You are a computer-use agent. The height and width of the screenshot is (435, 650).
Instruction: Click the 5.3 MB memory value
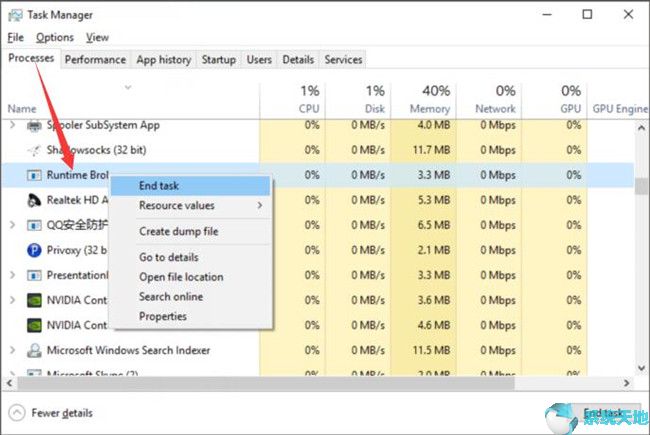[x=434, y=200]
